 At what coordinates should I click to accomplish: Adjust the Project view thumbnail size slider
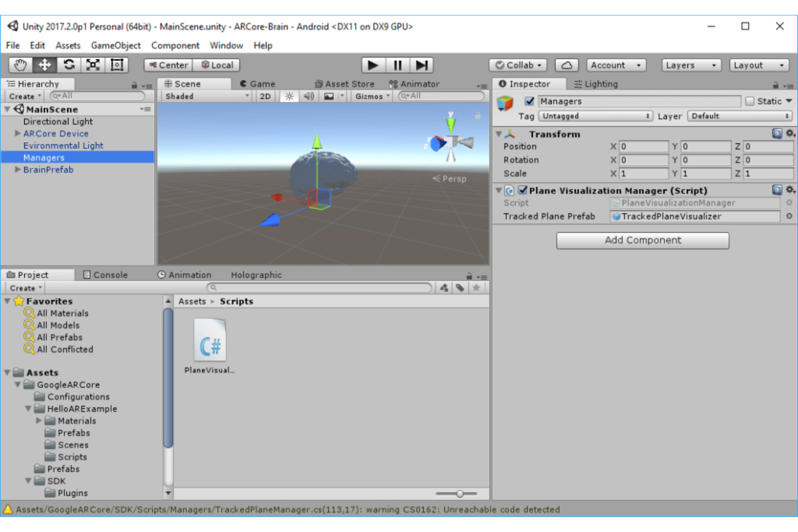coord(459,493)
